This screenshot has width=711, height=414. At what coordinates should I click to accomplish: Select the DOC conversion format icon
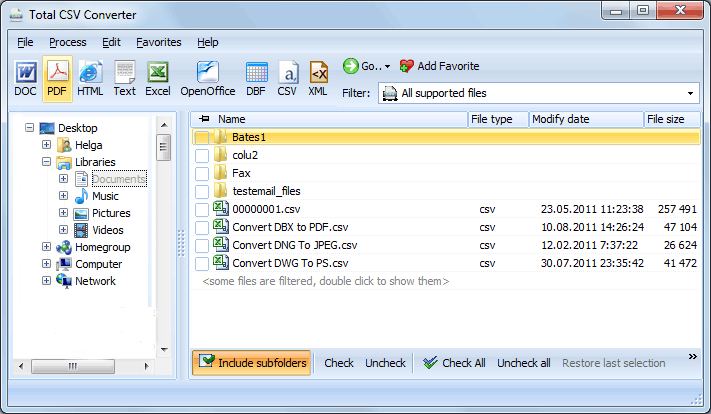[x=25, y=77]
